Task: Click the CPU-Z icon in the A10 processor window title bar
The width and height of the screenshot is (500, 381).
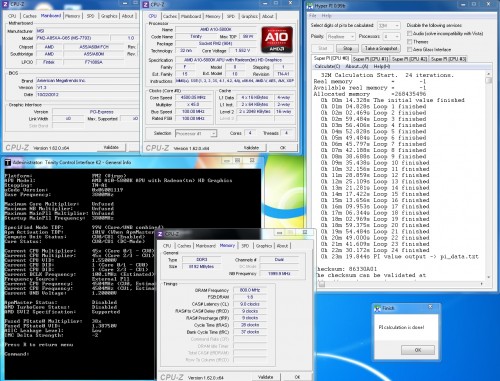Action: [x=146, y=4]
